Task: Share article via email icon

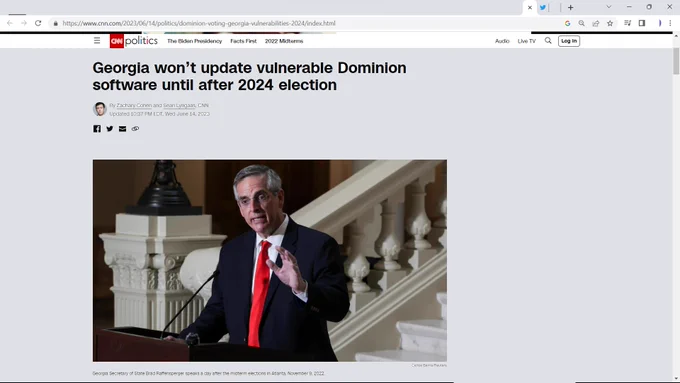Action: click(123, 129)
